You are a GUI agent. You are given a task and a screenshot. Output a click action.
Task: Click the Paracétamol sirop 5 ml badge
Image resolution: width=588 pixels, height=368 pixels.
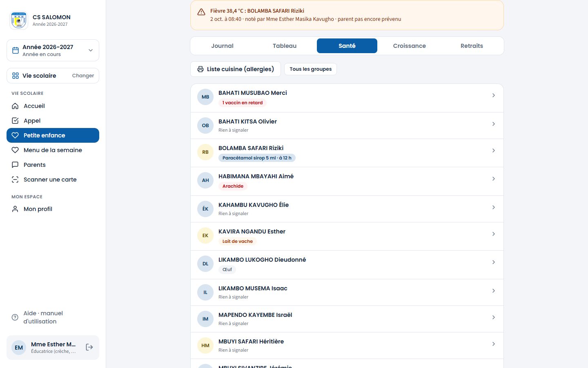257,158
